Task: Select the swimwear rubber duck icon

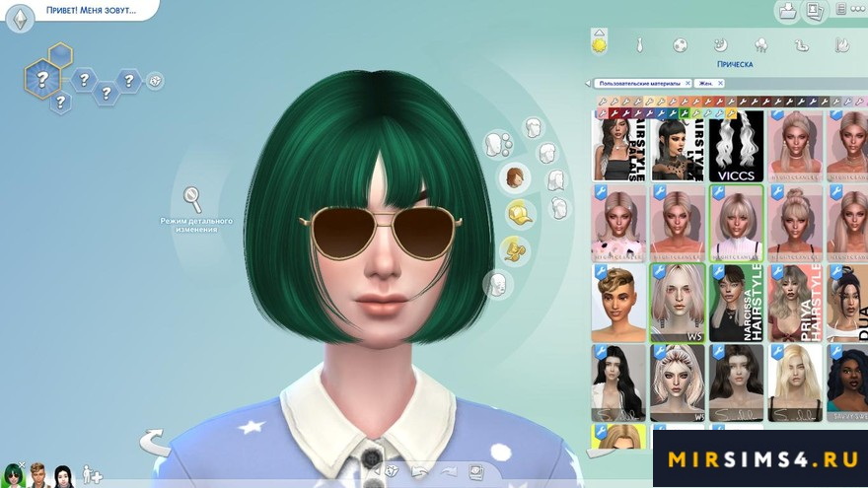Action: coord(801,44)
